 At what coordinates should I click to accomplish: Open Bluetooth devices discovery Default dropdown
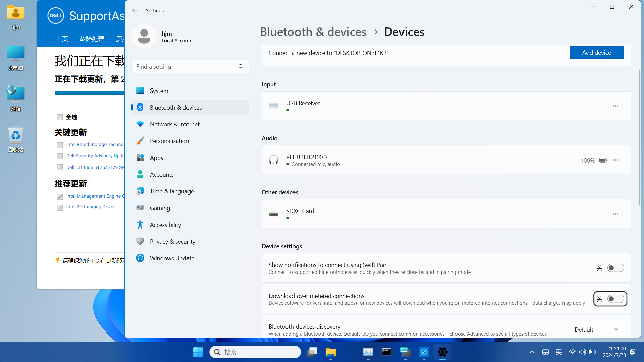pyautogui.click(x=597, y=330)
